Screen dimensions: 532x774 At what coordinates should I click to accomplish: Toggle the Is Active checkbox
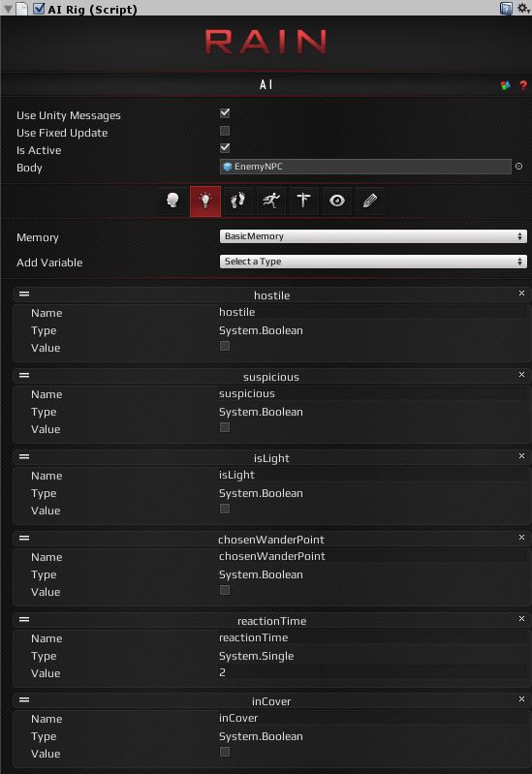(225, 147)
